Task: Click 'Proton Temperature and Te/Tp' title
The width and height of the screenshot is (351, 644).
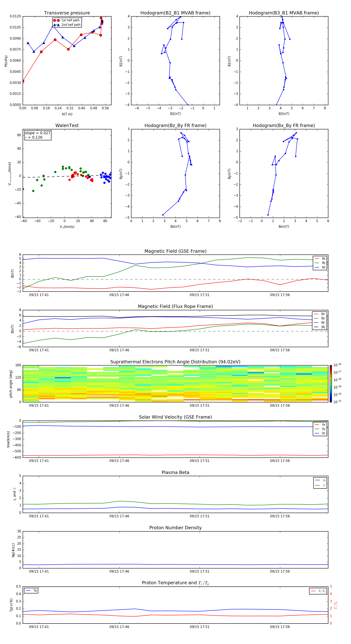Action: tap(175, 583)
